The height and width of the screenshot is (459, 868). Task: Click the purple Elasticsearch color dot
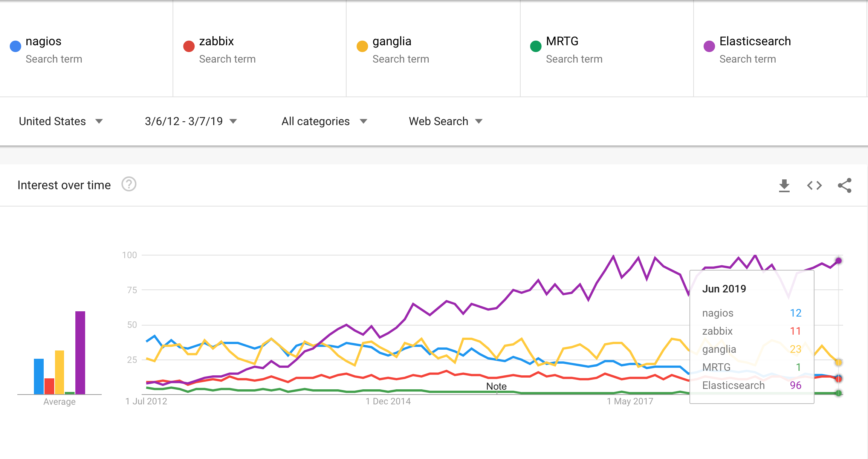click(x=709, y=46)
